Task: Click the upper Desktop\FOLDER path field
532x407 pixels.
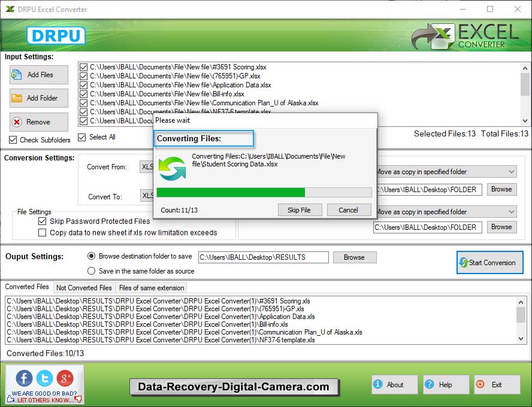Action: pyautogui.click(x=429, y=190)
